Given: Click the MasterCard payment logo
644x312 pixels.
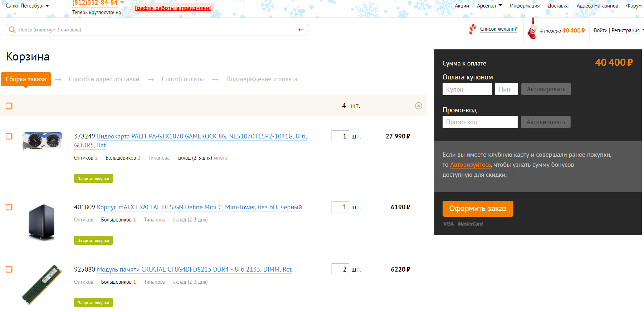Looking at the screenshot, I should point(470,224).
